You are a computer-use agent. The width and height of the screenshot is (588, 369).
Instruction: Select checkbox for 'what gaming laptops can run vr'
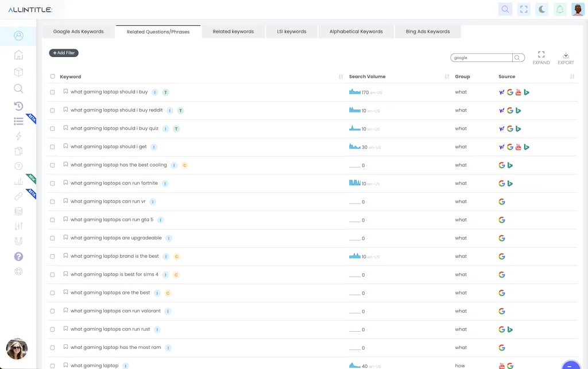tap(53, 202)
